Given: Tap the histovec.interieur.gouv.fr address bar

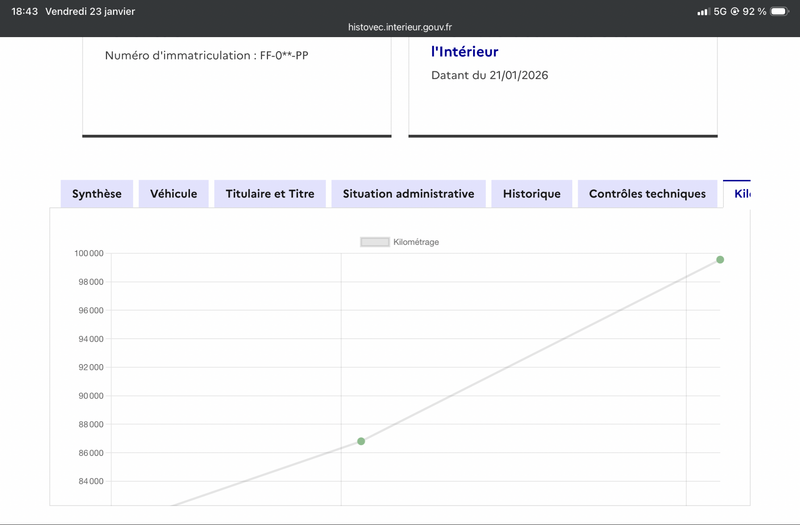Looking at the screenshot, I should point(400,28).
